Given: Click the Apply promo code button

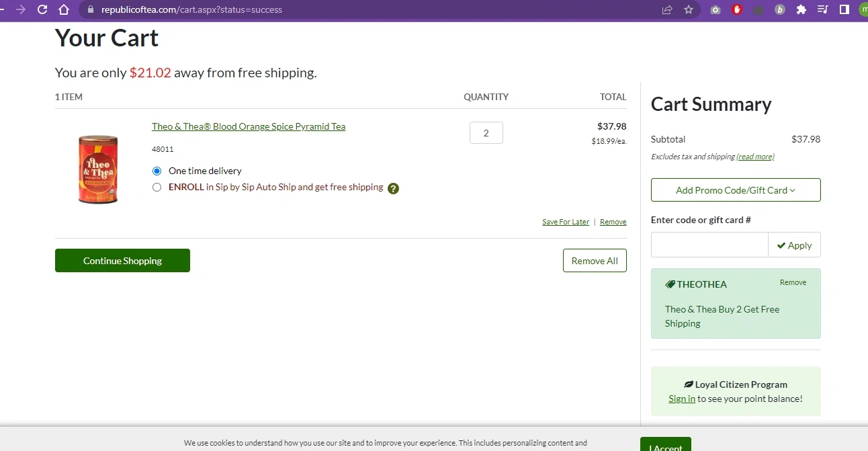Looking at the screenshot, I should (794, 245).
